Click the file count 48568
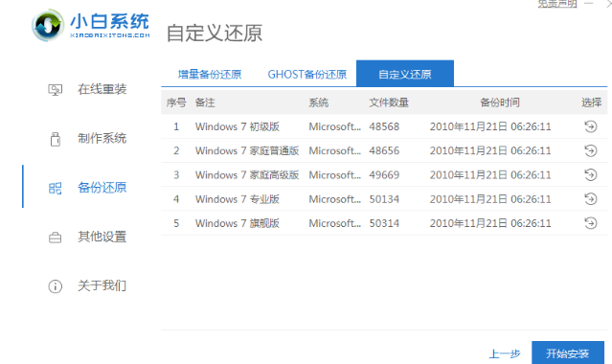The height and width of the screenshot is (364, 612). (384, 127)
